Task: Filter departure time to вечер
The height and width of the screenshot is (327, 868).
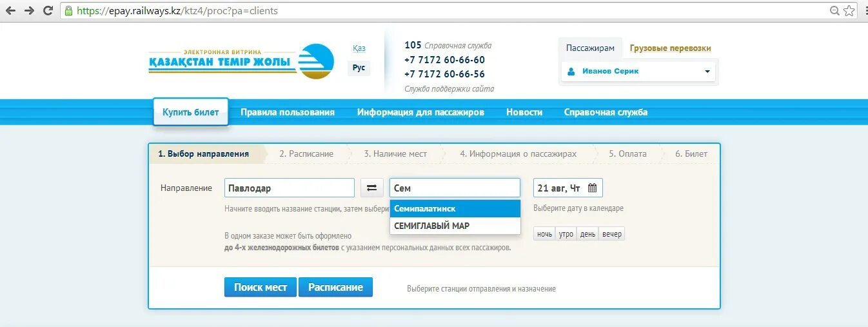Action: coord(611,233)
